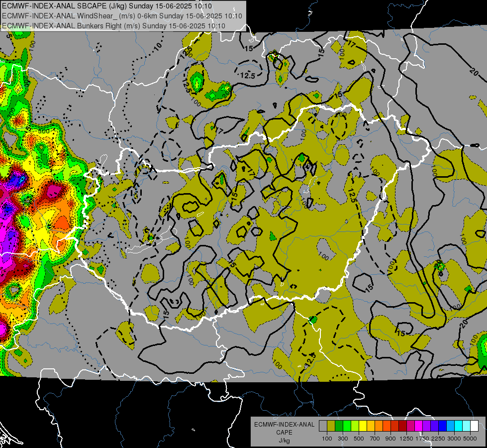Screen dimensions: 487x448
Task: Select the dark green swatch left of 300
Action: coord(339,426)
